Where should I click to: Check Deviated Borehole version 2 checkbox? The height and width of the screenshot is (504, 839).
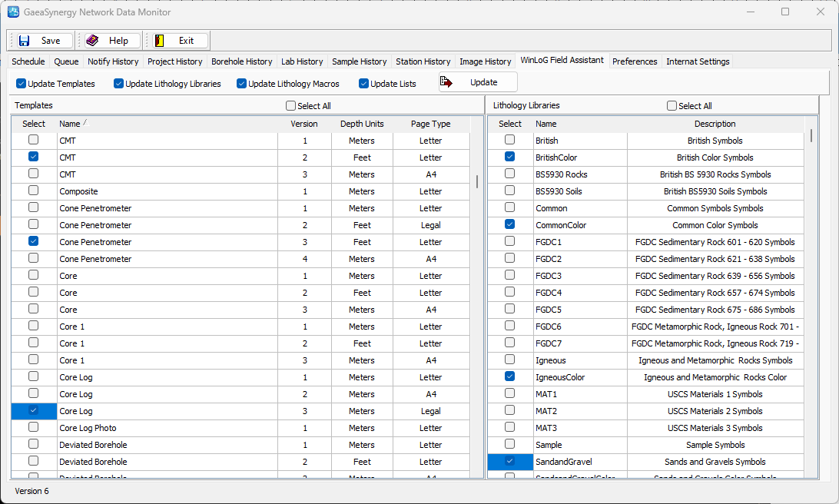tap(33, 461)
